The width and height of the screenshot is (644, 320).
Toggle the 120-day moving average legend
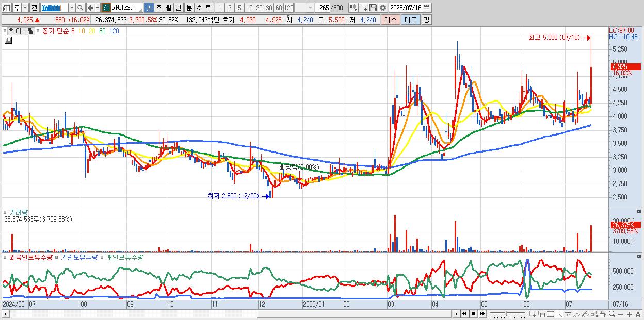(114, 31)
